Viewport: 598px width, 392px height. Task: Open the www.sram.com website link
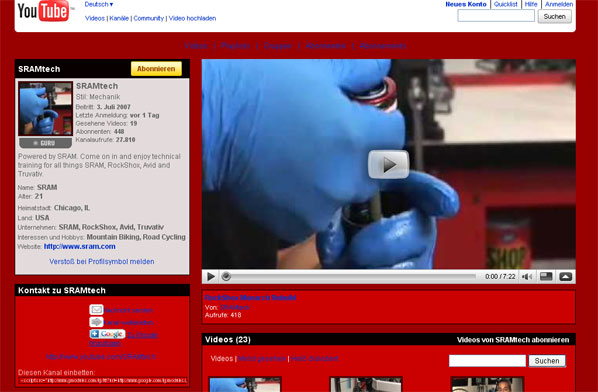pos(80,246)
